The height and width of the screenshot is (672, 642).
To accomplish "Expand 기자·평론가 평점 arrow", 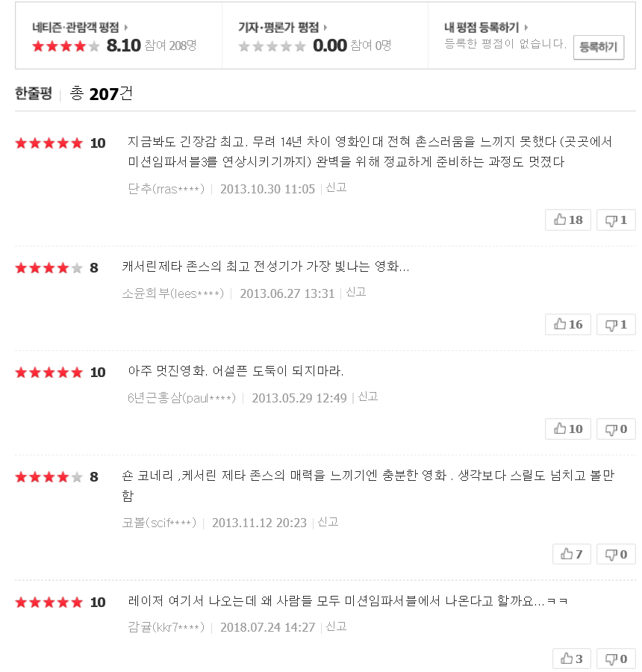I will (325, 28).
